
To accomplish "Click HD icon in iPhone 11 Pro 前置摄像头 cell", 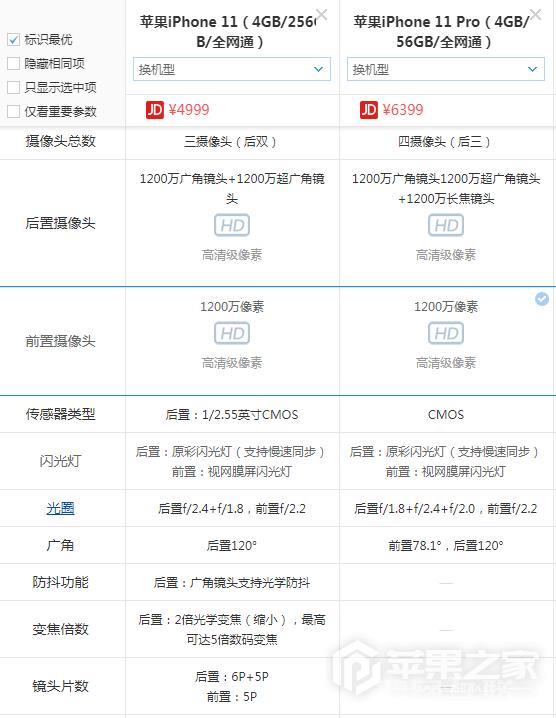I will click(x=446, y=333).
